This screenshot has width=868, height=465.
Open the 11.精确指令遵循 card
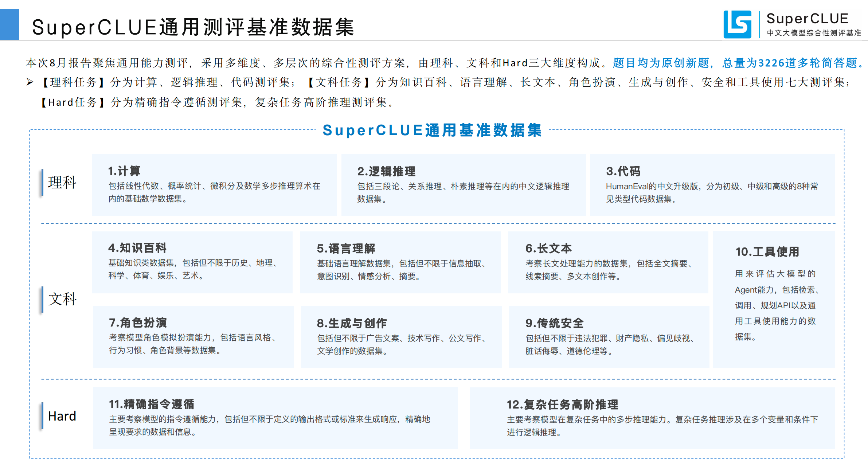tap(275, 418)
